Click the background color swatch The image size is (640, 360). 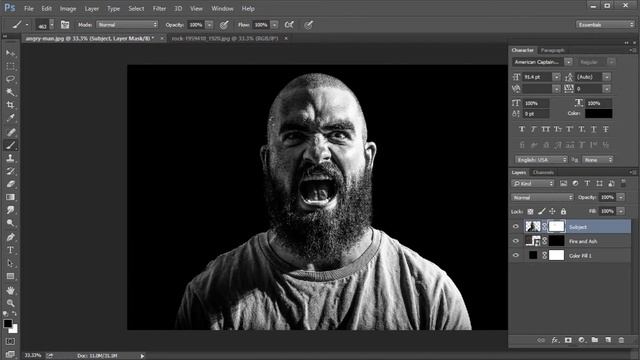tap(14, 329)
